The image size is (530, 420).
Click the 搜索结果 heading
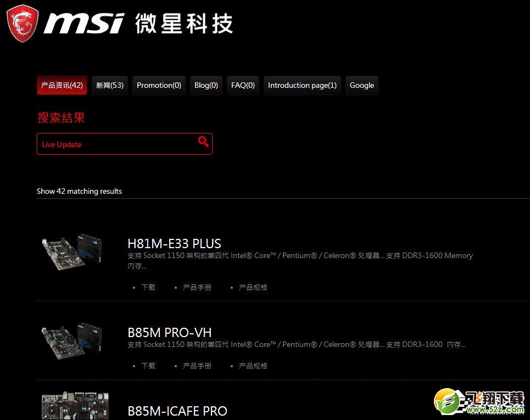[61, 117]
